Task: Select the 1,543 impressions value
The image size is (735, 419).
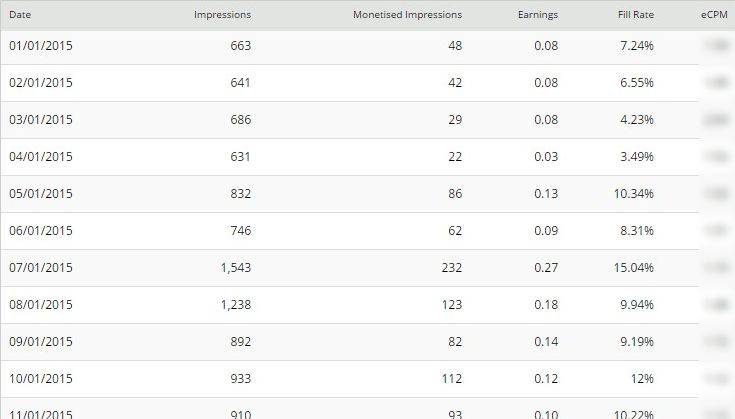Action: click(x=236, y=268)
